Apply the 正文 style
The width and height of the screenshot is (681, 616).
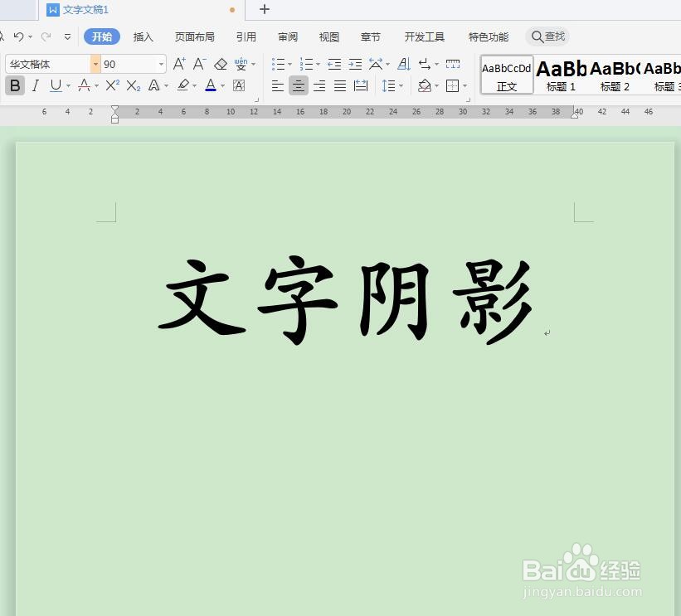pos(507,75)
